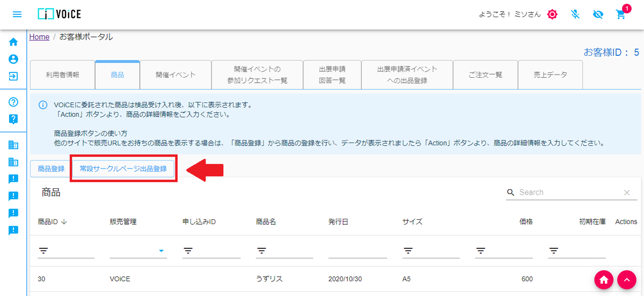
Task: Clear the search with the X icon
Action: (626, 193)
